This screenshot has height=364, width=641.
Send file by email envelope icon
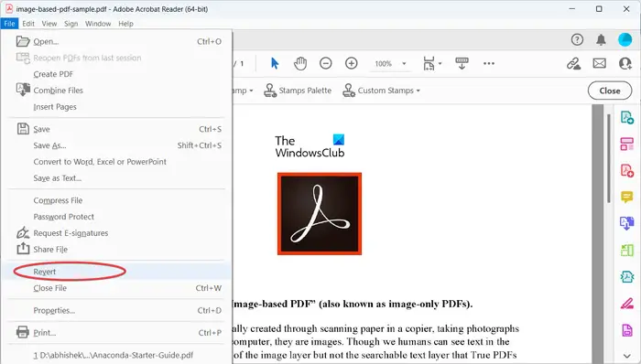(x=599, y=63)
